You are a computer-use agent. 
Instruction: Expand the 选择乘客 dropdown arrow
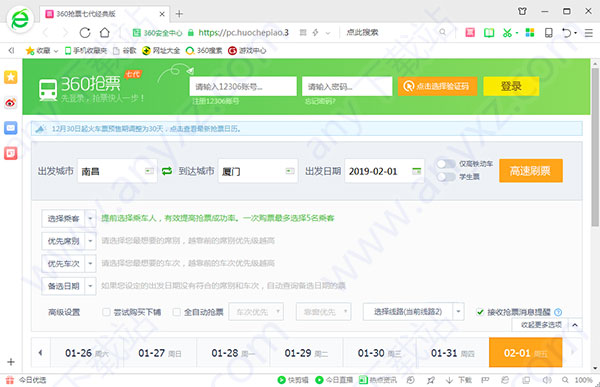click(90, 219)
